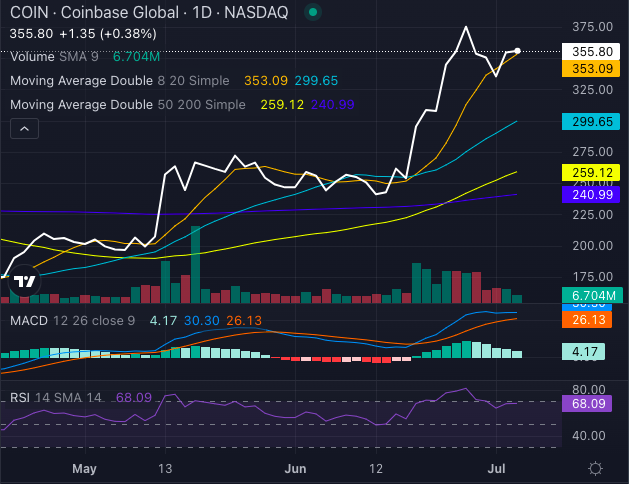Viewport: 629px width, 484px height.
Task: Click the green 6.704M volume tag
Action: (x=592, y=296)
